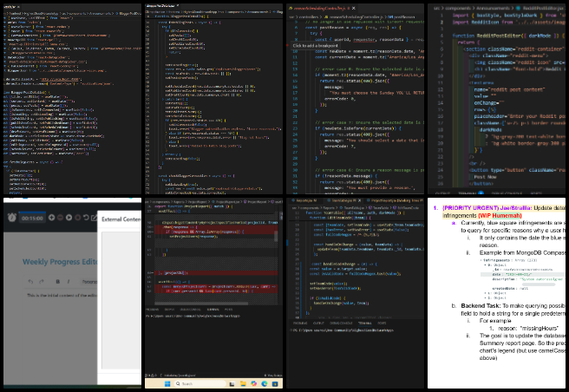Click the External Content dialog text area
569x392 pixels.
tap(121, 300)
